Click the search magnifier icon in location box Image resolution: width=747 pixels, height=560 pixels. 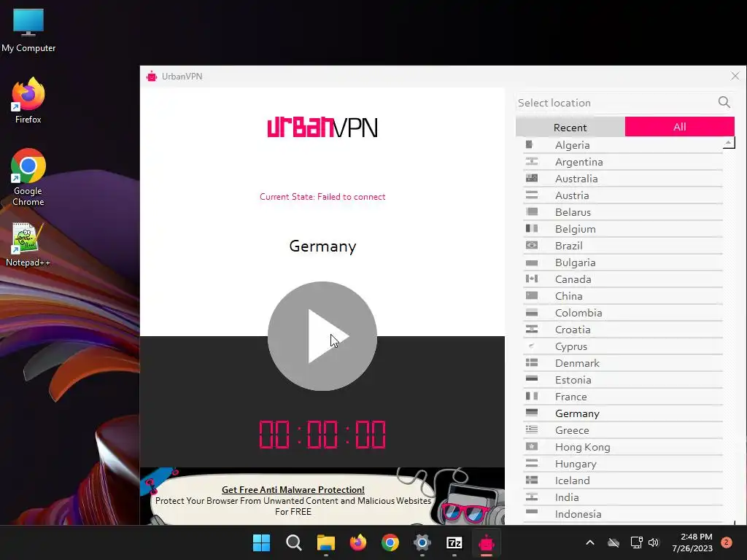(724, 102)
